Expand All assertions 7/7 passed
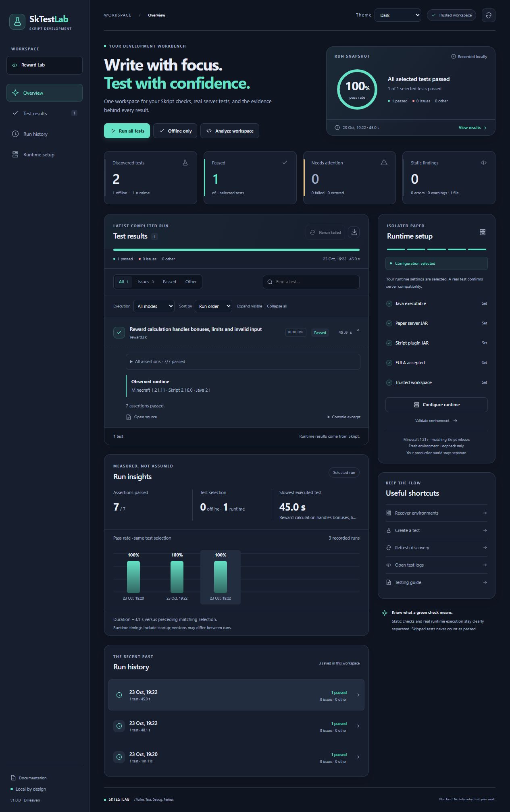This screenshot has height=812, width=510. pyautogui.click(x=243, y=361)
